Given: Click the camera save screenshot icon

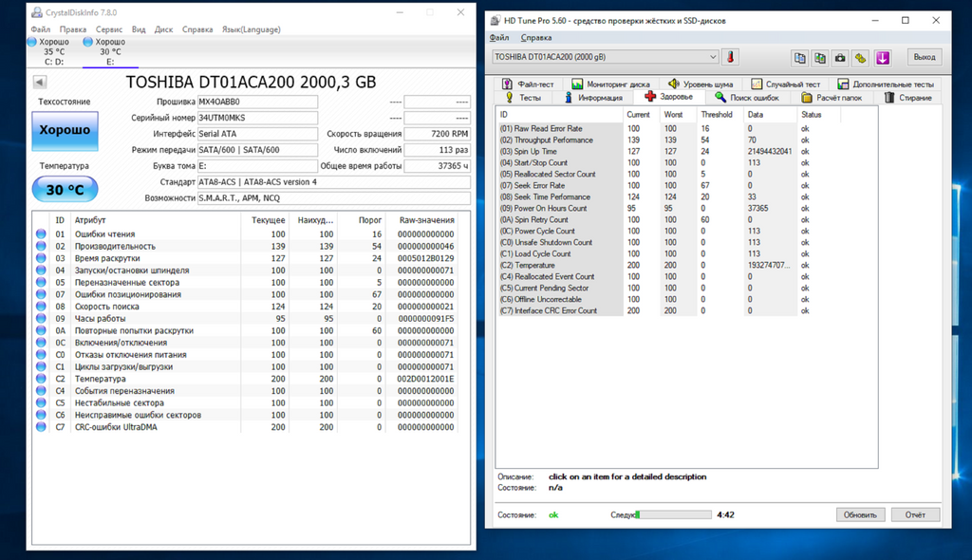Looking at the screenshot, I should coord(840,58).
